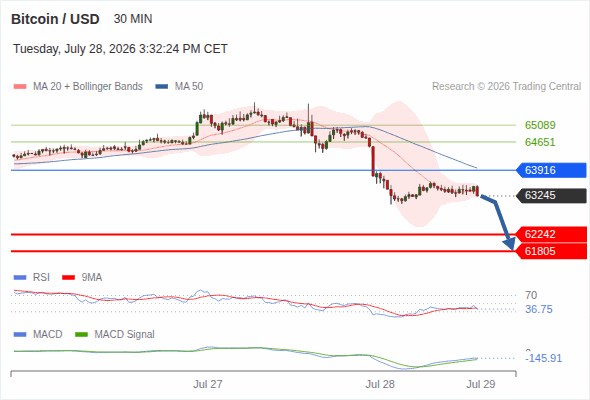The height and width of the screenshot is (400, 590).
Task: Click the MA 50 legend label
Action: click(189, 87)
